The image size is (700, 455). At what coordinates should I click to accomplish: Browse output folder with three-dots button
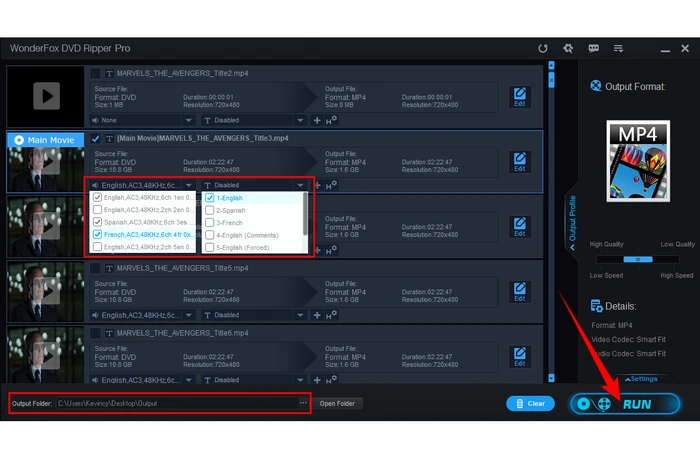click(x=303, y=403)
